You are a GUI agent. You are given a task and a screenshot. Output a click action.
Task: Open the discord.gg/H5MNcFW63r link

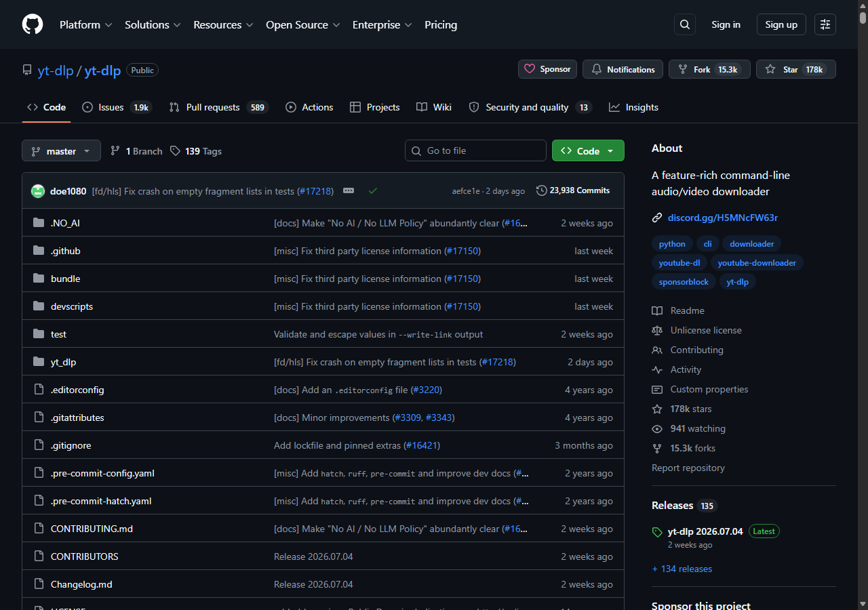723,218
